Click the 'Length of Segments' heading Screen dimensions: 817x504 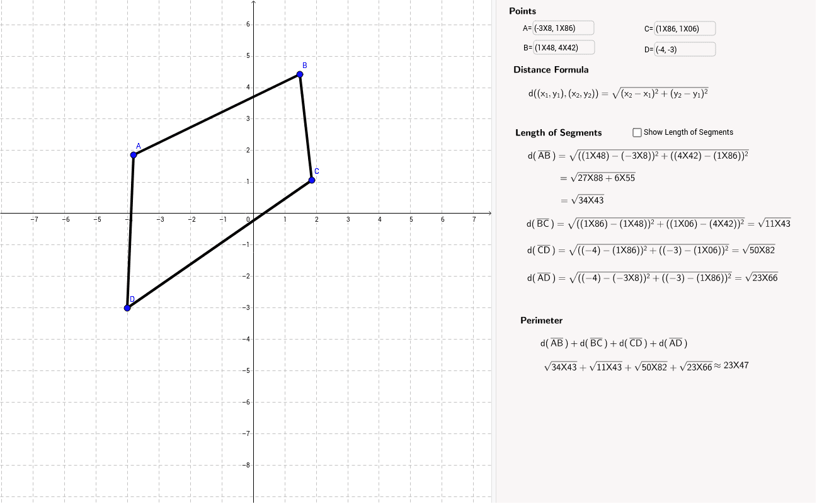click(559, 132)
